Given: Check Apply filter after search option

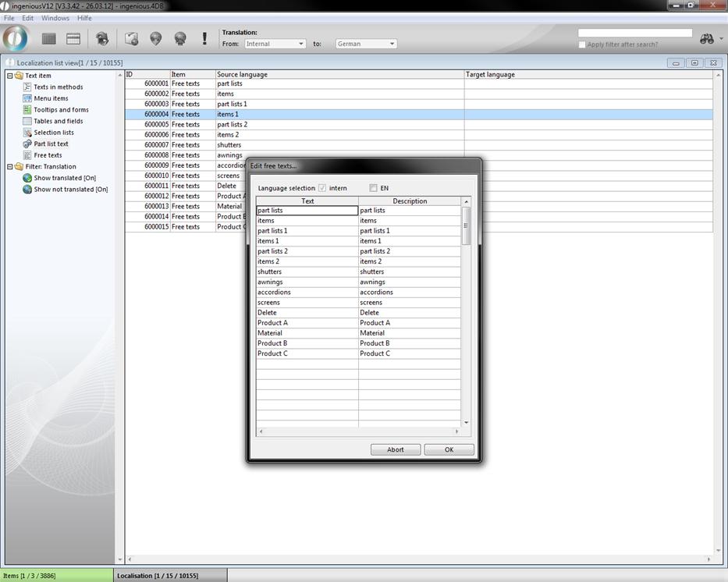Looking at the screenshot, I should (x=582, y=44).
